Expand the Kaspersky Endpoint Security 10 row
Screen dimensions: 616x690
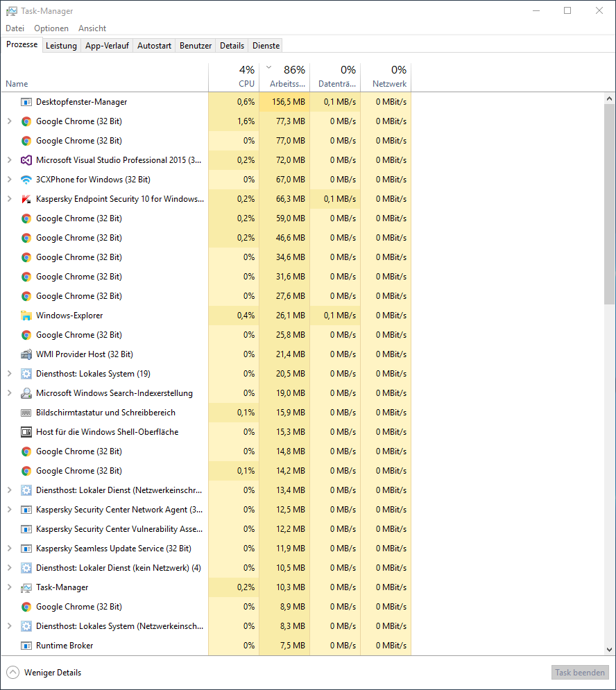[9, 198]
